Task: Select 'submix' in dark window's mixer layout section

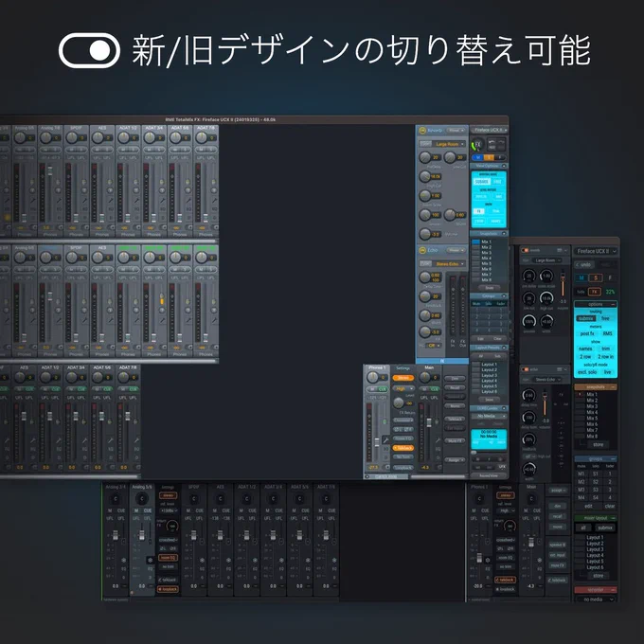Action: pos(604,528)
